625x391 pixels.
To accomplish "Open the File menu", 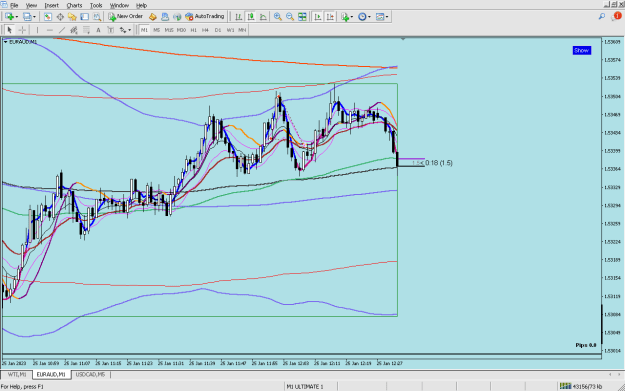I will [14, 5].
